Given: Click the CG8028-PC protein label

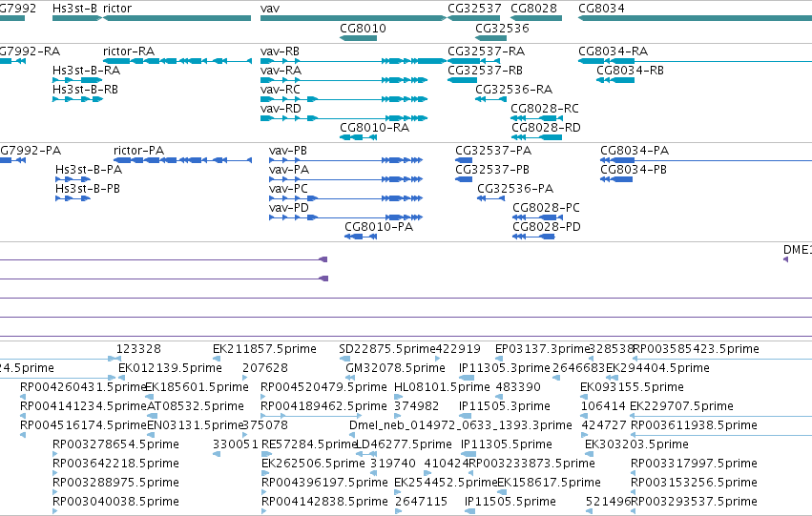Looking at the screenshot, I should tap(547, 208).
